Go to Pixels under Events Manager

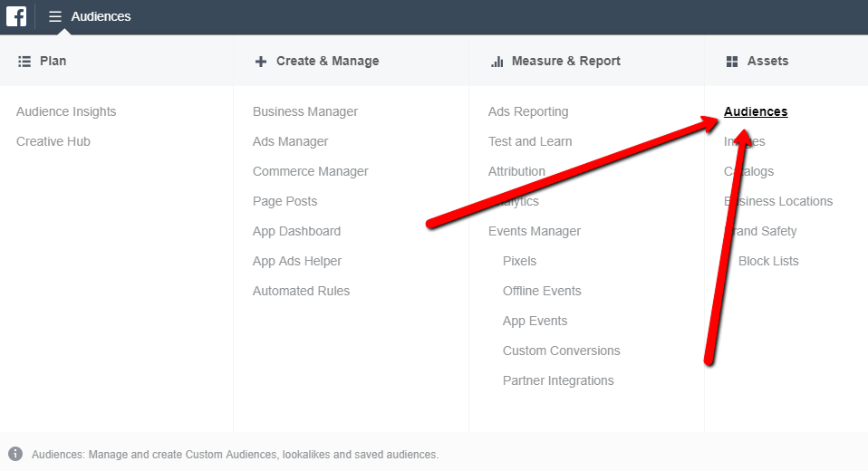click(x=519, y=261)
